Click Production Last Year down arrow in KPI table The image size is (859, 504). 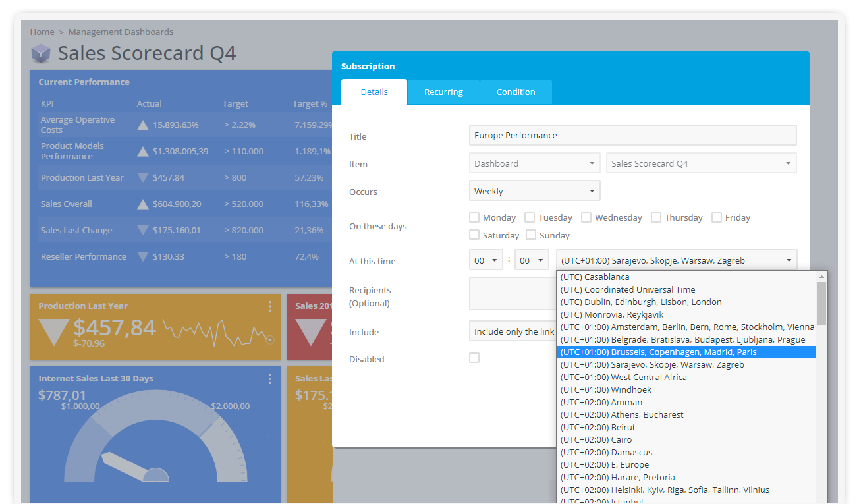tap(142, 177)
